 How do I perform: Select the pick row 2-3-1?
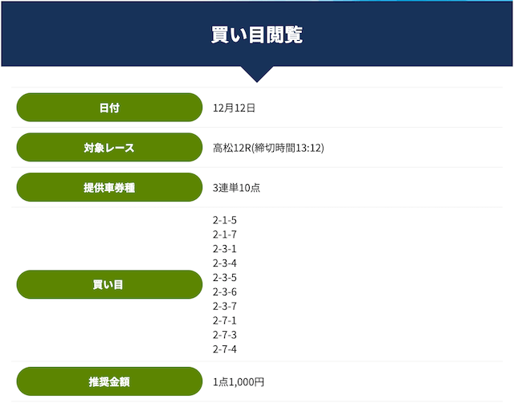225,249
